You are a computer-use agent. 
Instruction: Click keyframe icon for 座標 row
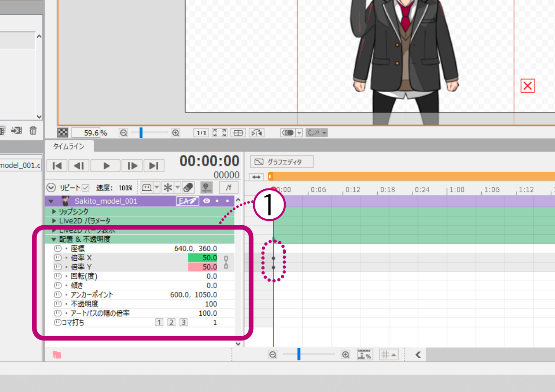[x=57, y=249]
